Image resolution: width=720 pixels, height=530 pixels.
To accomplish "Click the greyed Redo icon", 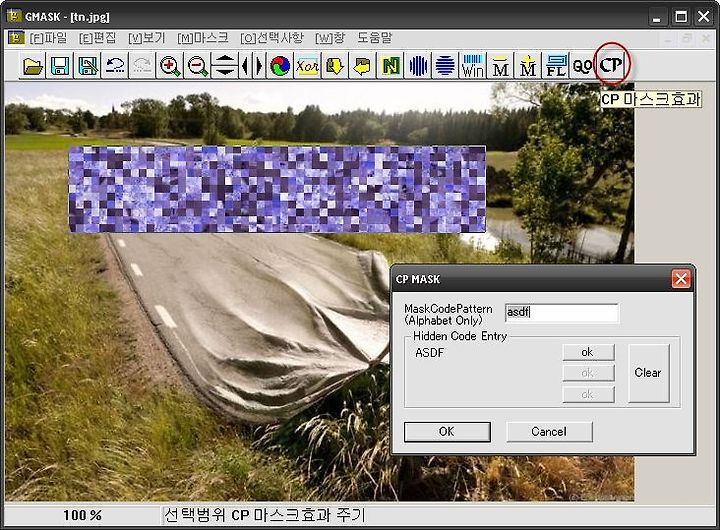I will (142, 66).
